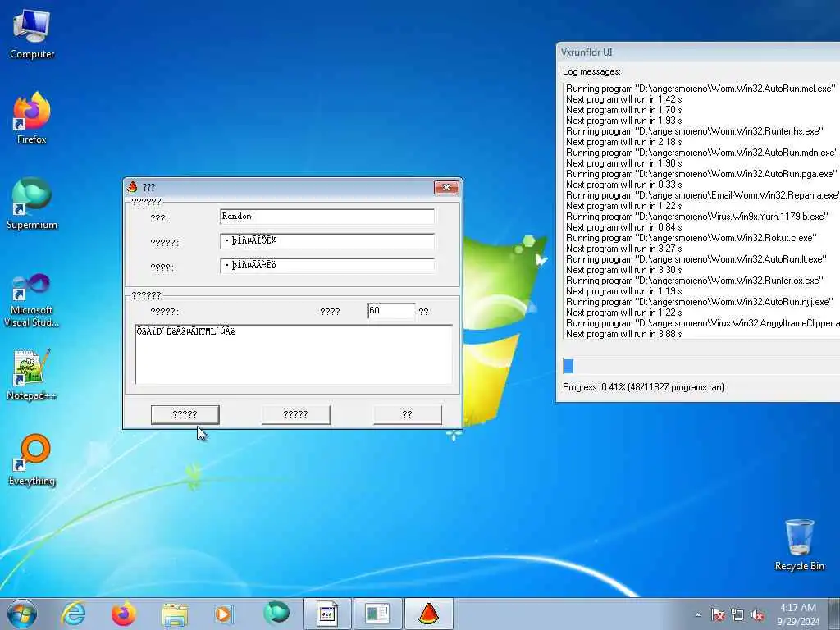Select log line "Next program will run in 3.88 s"
The width and height of the screenshot is (840, 630).
click(x=624, y=334)
